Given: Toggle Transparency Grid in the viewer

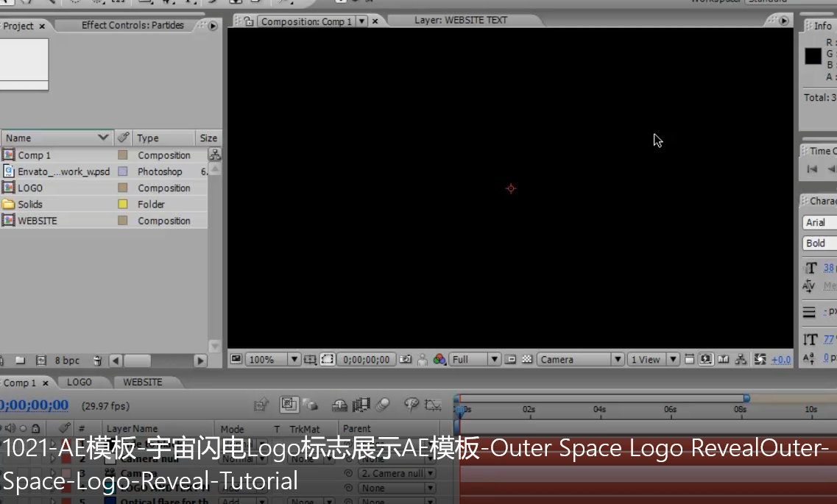Looking at the screenshot, I should tap(527, 360).
